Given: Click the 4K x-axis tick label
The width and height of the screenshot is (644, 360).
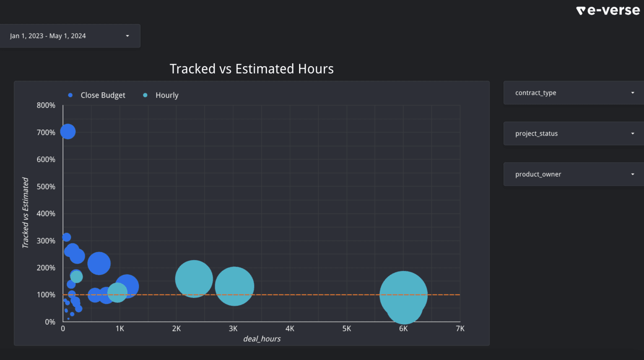Looking at the screenshot, I should coord(290,329).
